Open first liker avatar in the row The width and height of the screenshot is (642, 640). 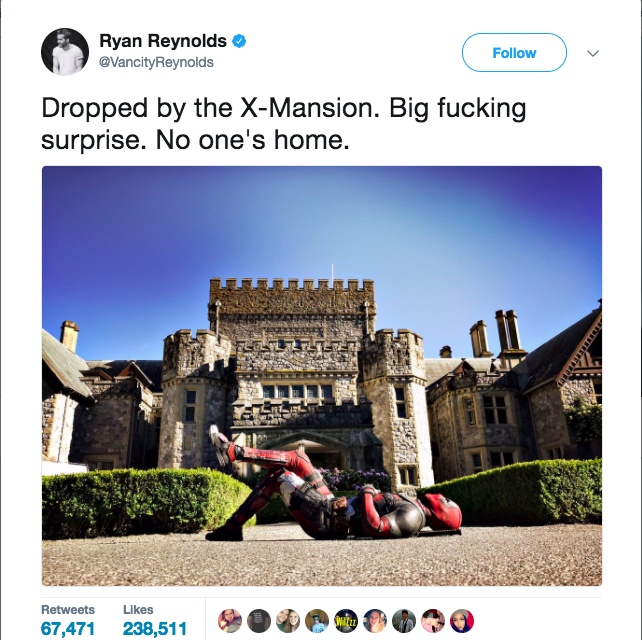pyautogui.click(x=230, y=621)
